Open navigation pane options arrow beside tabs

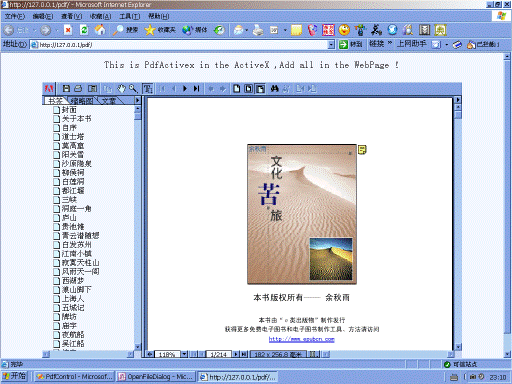pos(137,100)
